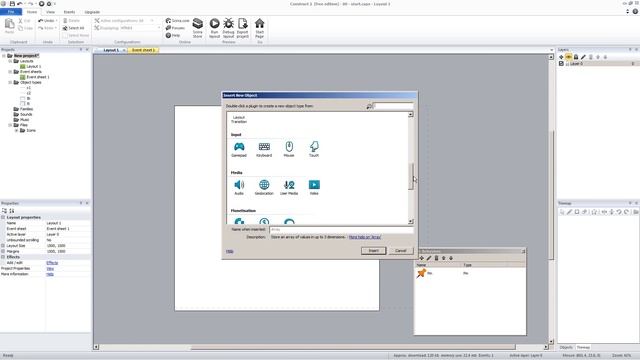Screen dimensions: 640x360
Task: Click add behavior plus icon in Behaviors window
Action: (422, 258)
